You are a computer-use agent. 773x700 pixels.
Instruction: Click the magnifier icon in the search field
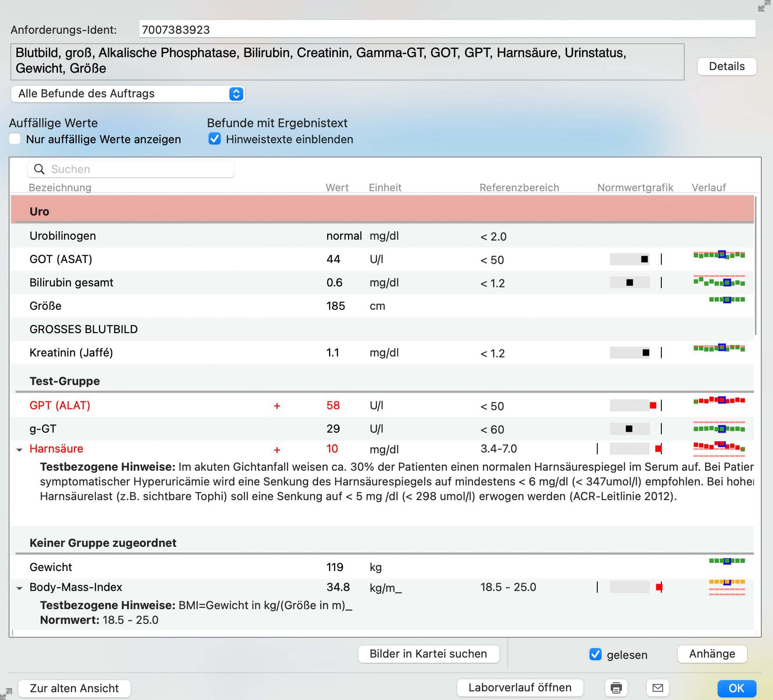pos(39,169)
